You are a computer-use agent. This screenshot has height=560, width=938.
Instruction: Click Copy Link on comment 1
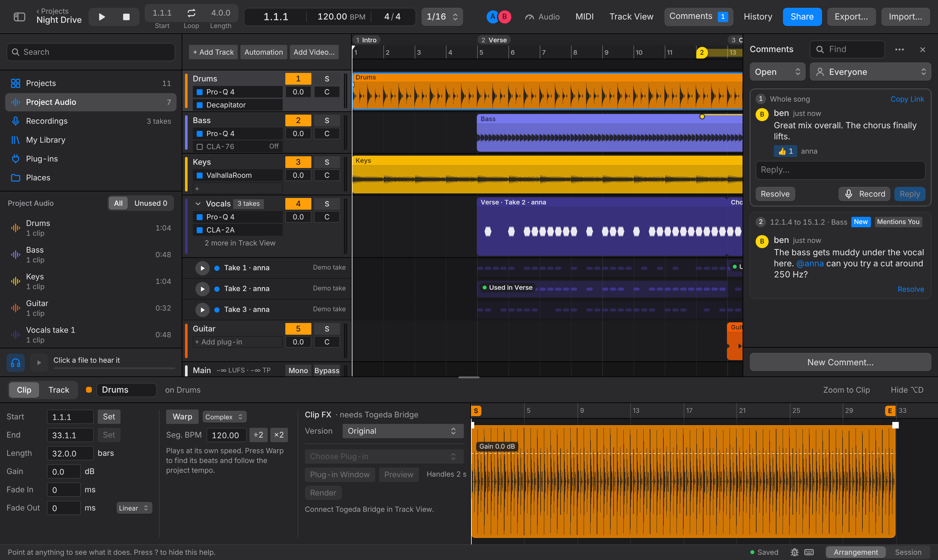(x=907, y=99)
